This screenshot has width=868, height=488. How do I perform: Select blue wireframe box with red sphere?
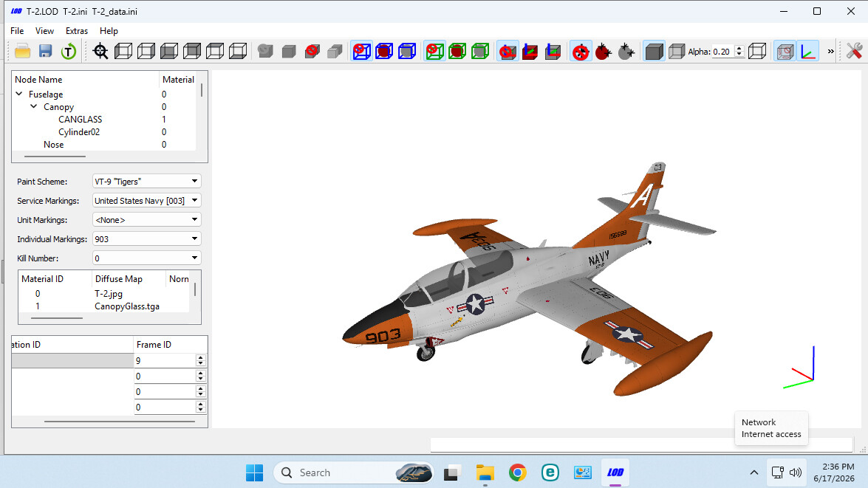click(384, 52)
